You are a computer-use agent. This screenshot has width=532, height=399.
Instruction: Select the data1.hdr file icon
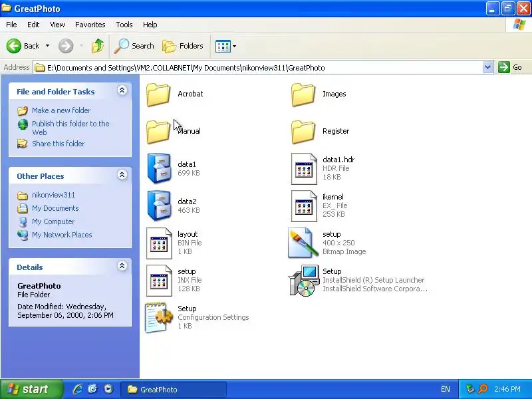[x=304, y=169]
